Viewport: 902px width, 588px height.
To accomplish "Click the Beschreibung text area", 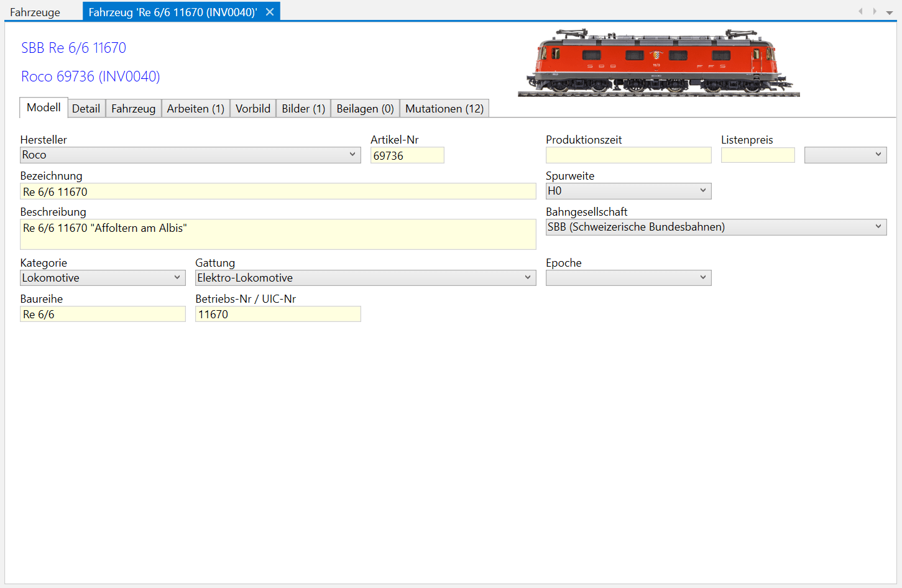I will pos(278,234).
